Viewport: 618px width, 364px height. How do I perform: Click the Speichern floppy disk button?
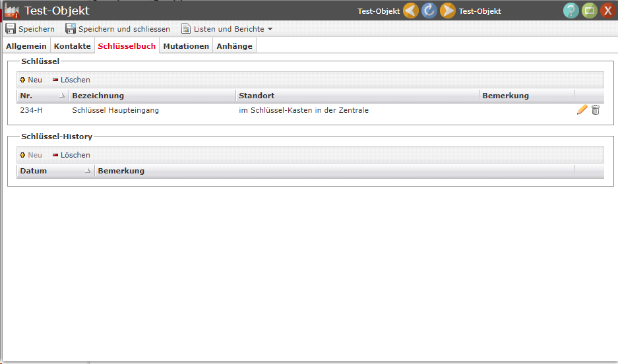(x=30, y=29)
